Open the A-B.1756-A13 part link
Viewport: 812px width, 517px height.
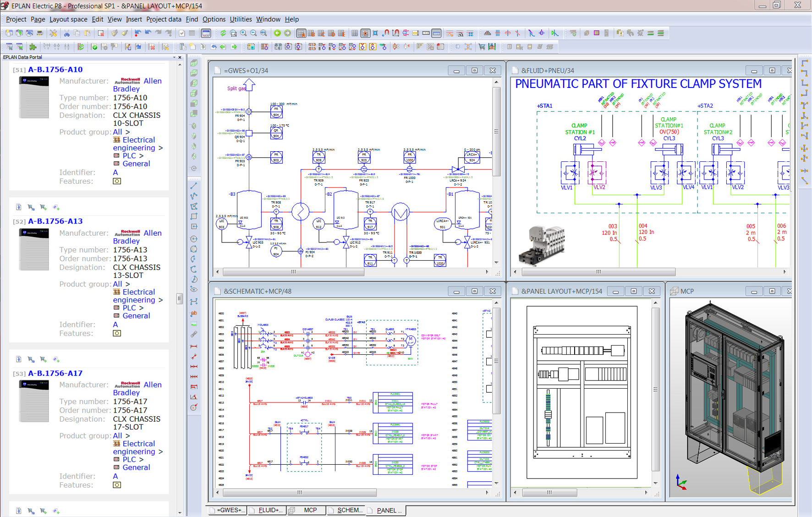pyautogui.click(x=55, y=221)
